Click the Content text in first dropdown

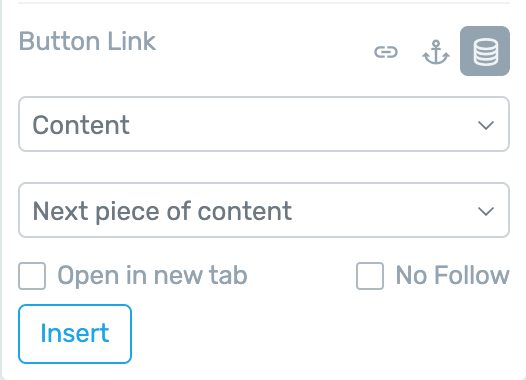click(81, 125)
